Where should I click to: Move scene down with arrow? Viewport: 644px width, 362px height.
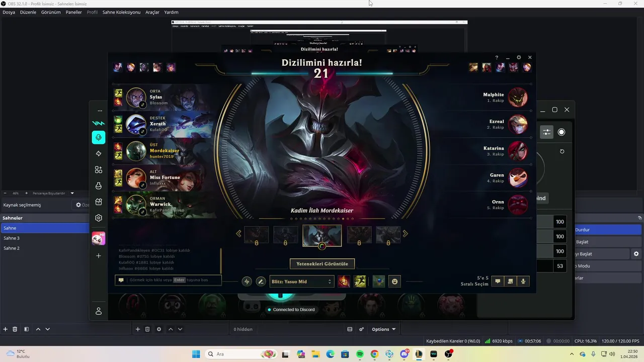47,329
